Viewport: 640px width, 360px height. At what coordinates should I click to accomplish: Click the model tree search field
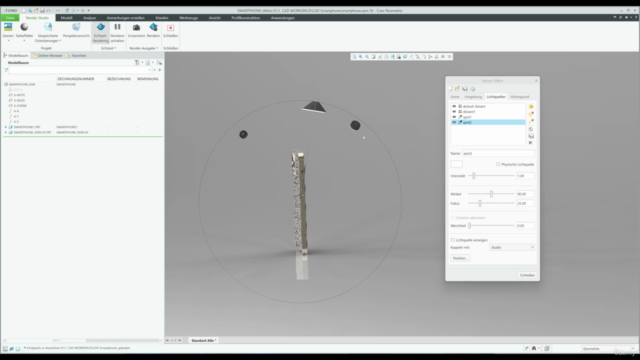(81, 70)
